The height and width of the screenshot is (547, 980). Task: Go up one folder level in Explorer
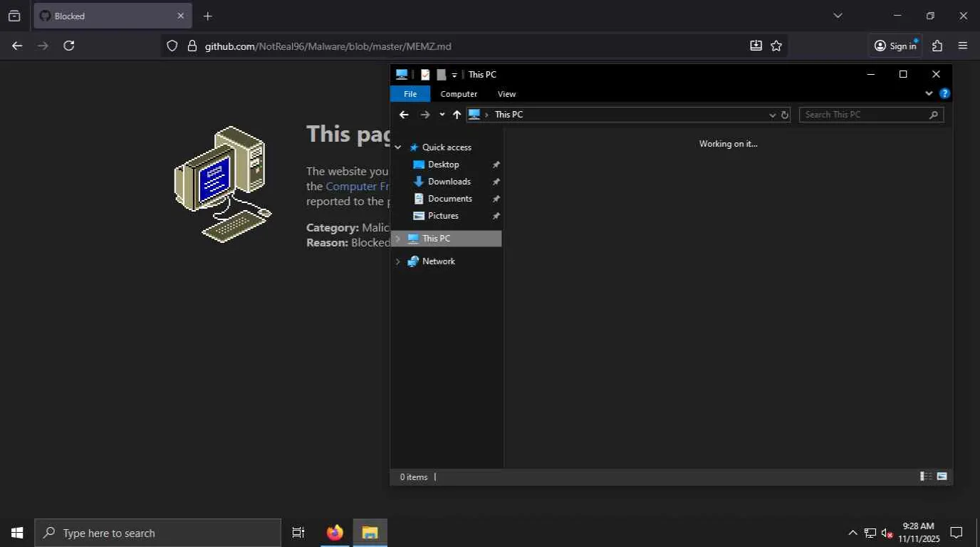pos(457,115)
